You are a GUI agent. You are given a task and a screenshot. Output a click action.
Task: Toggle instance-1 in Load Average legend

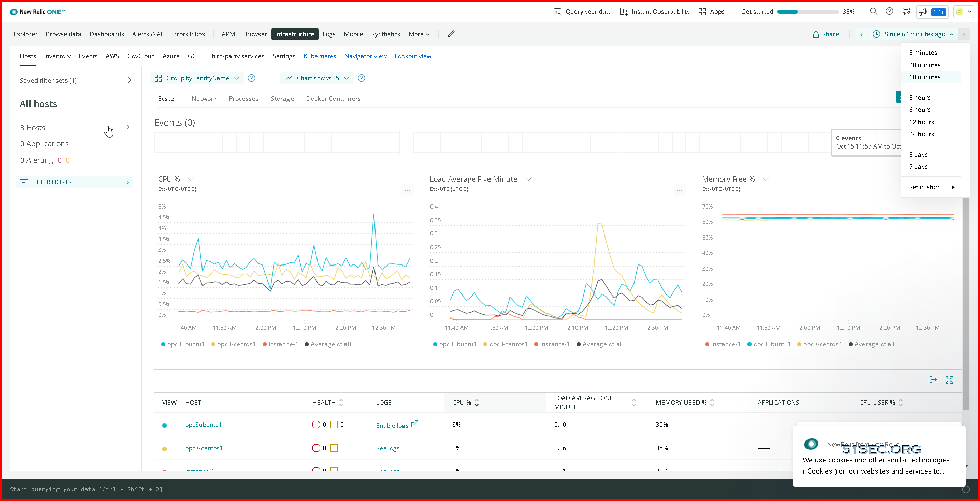click(552, 344)
